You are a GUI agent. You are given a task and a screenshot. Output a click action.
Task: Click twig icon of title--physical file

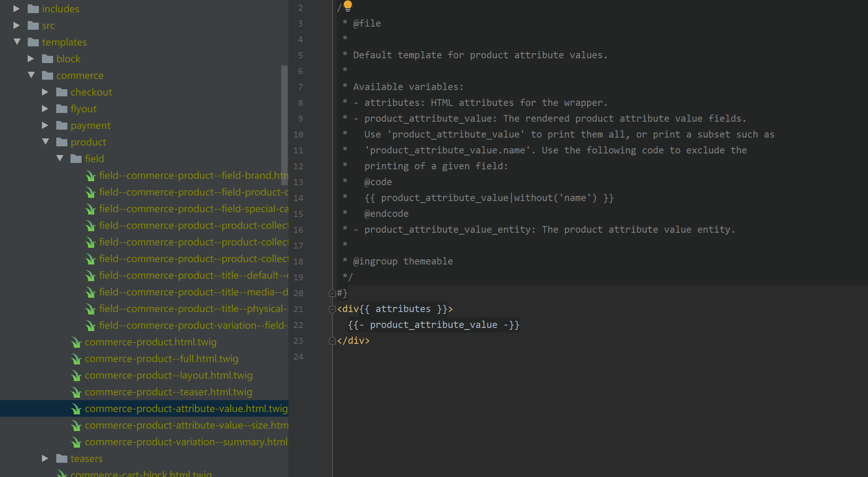(x=91, y=309)
